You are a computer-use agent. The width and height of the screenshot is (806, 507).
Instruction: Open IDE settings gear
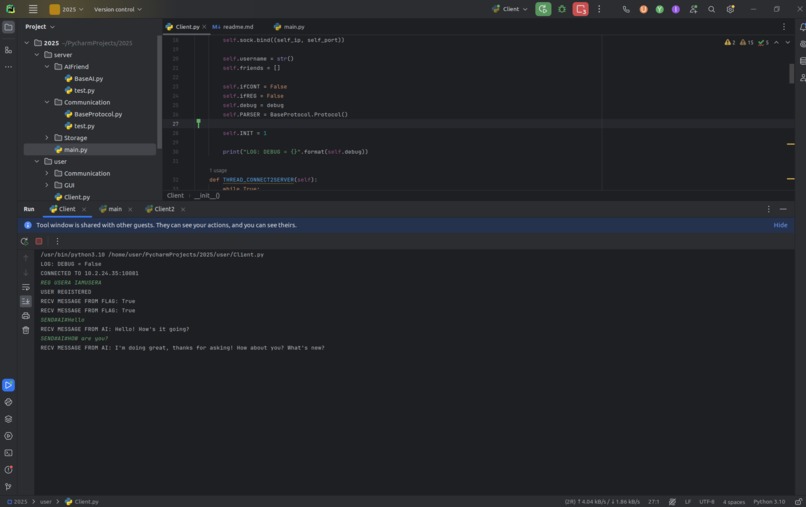coord(730,9)
